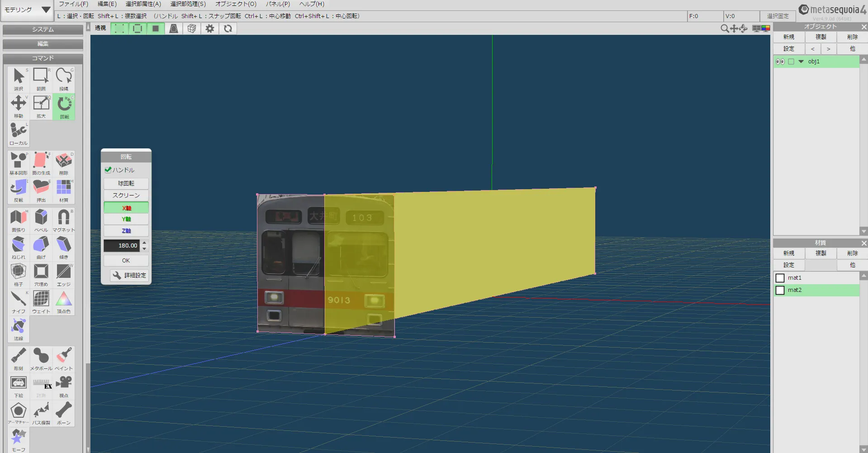Open the Primitive shapes (基本図形) tool

click(x=19, y=162)
